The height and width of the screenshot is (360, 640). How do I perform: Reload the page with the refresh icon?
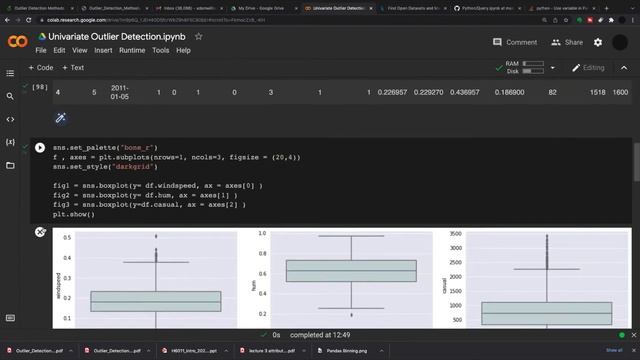point(29,20)
